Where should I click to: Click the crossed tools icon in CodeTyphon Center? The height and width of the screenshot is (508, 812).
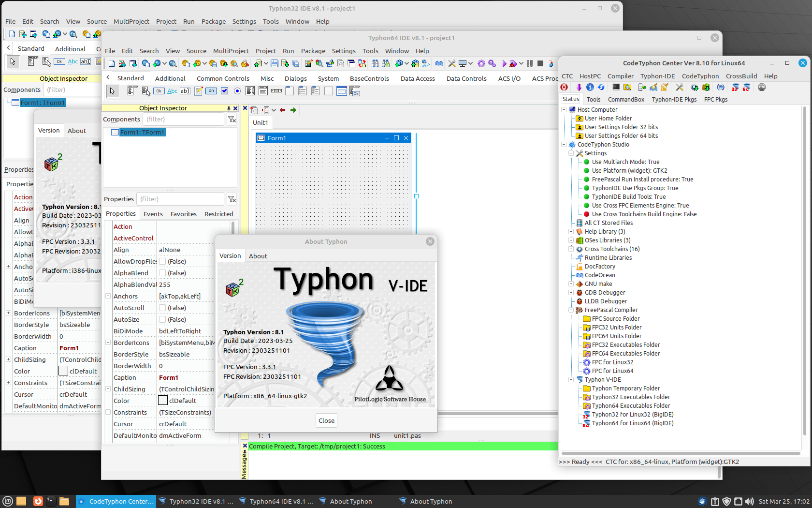(680, 87)
